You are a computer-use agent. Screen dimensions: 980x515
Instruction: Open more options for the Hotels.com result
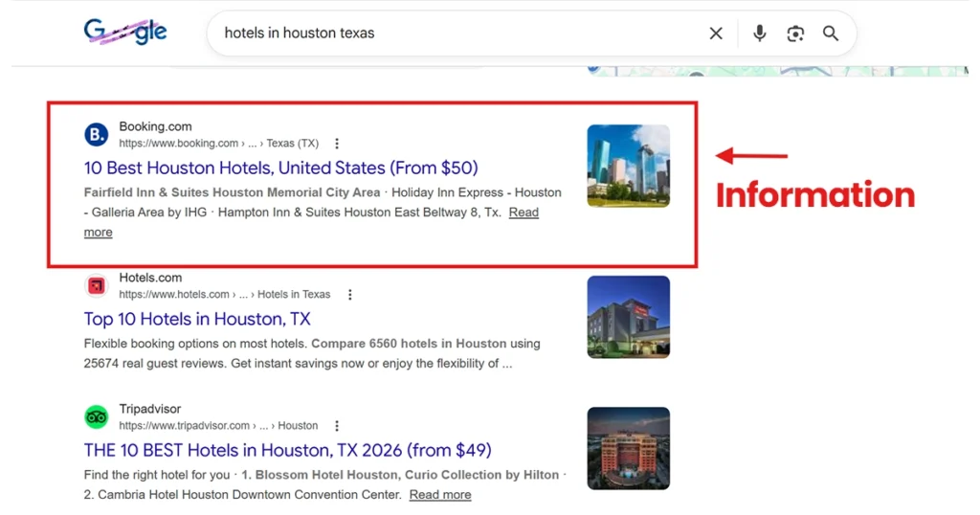[x=350, y=295]
